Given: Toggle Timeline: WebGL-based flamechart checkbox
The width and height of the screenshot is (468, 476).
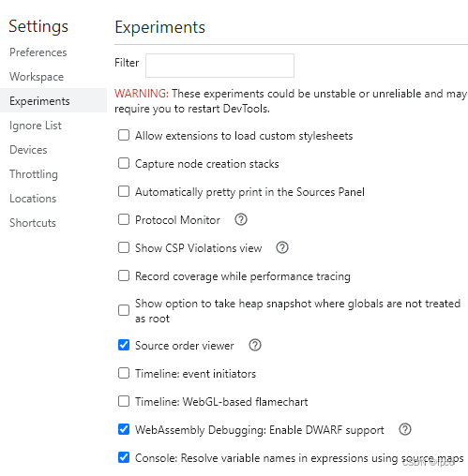Looking at the screenshot, I should click(124, 401).
